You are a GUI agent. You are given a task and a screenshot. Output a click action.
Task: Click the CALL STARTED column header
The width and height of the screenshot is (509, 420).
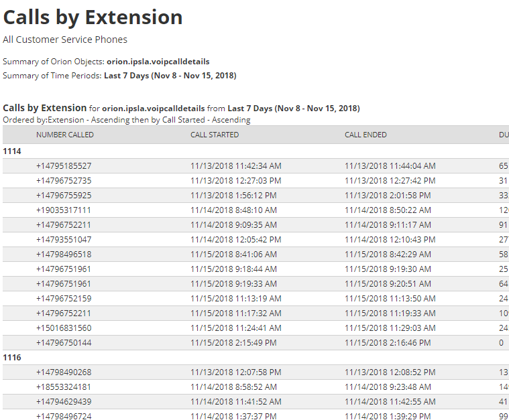pos(214,135)
